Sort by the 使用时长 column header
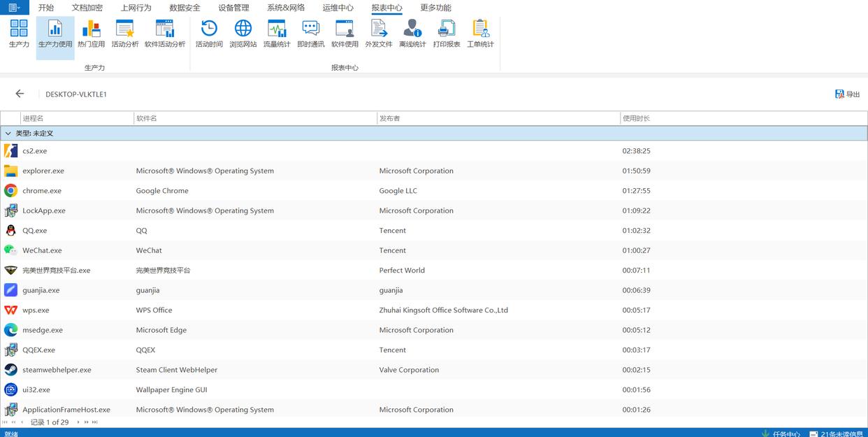868x437 pixels. tap(636, 118)
